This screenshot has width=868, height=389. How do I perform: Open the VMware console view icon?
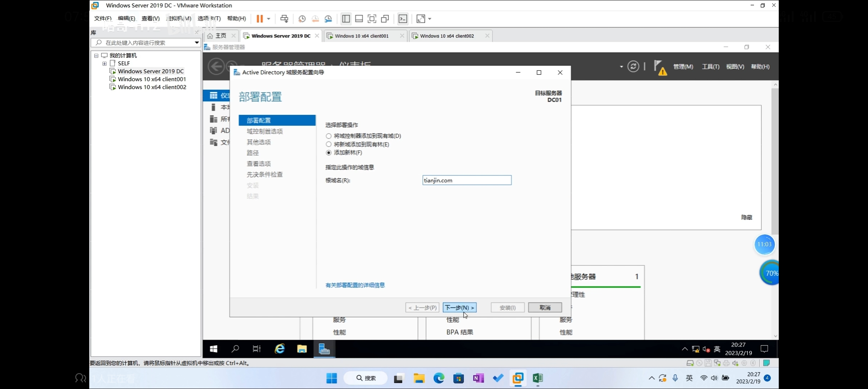pyautogui.click(x=403, y=19)
